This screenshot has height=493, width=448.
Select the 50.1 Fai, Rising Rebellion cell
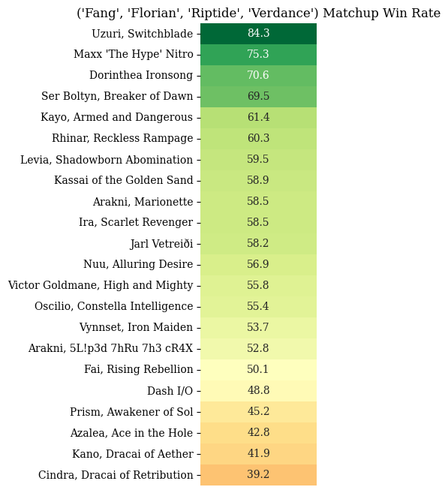[258, 370]
